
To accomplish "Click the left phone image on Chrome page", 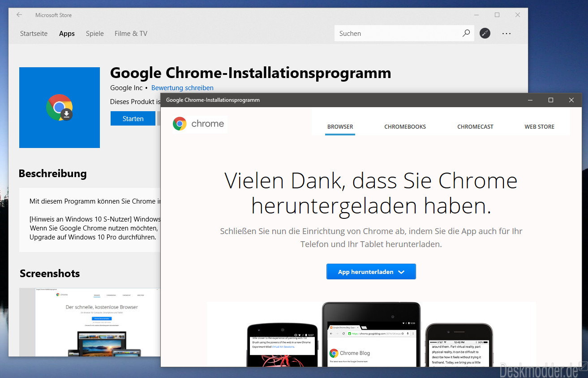I will pos(283,344).
